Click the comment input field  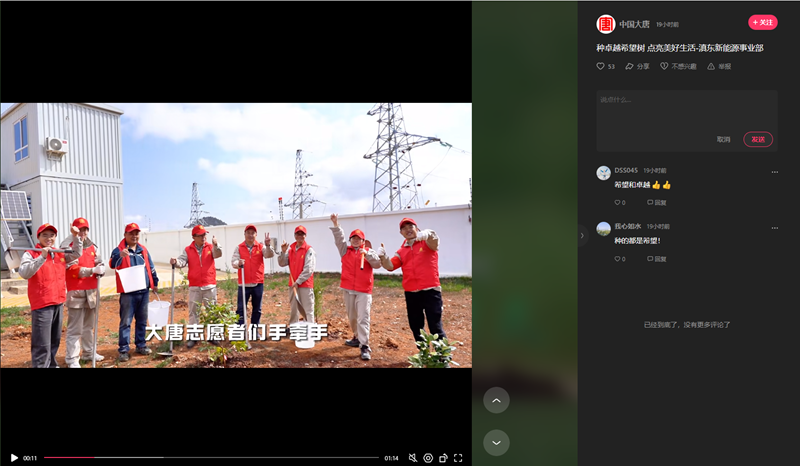click(686, 108)
